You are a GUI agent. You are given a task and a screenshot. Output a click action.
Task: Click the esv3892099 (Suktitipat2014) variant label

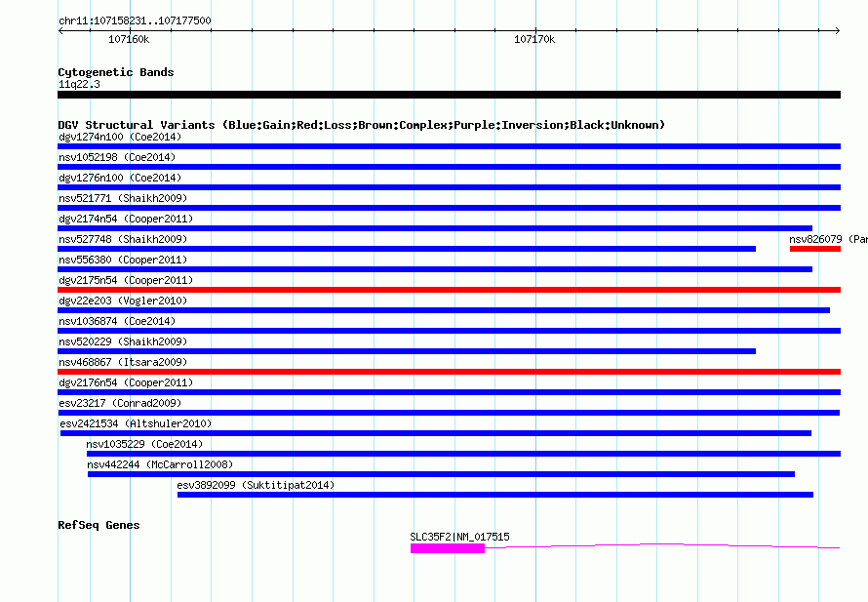pos(256,485)
